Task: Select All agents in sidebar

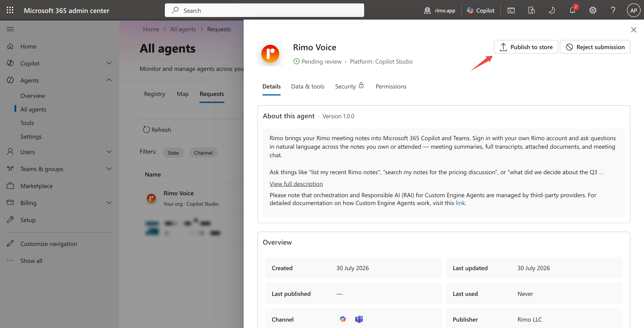Action: tap(33, 109)
